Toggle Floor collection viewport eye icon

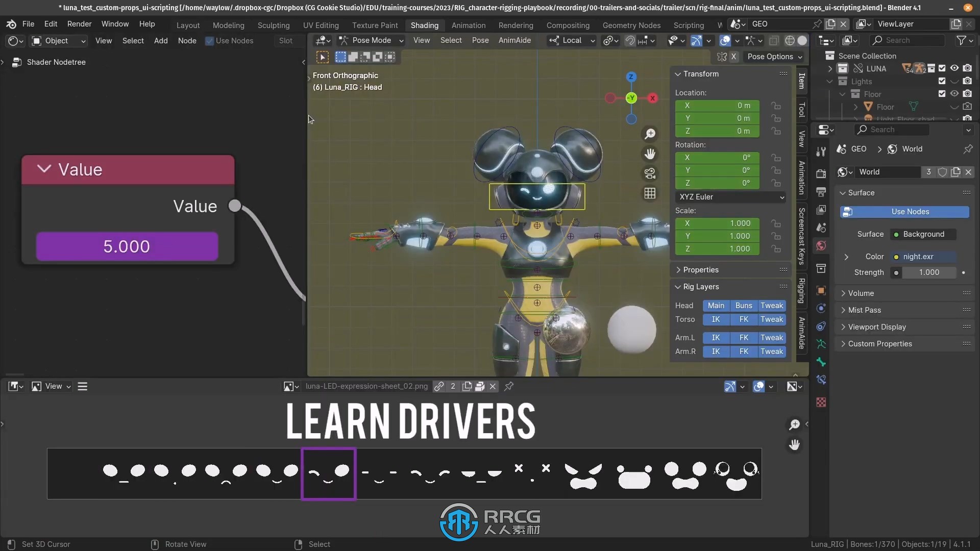[954, 93]
